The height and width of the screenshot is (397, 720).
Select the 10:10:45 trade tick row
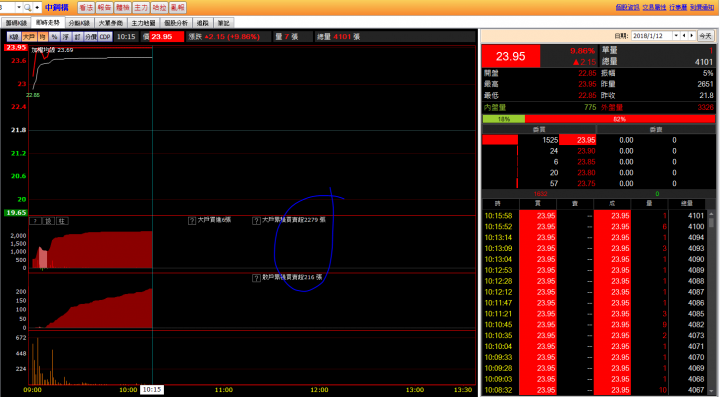click(x=595, y=324)
